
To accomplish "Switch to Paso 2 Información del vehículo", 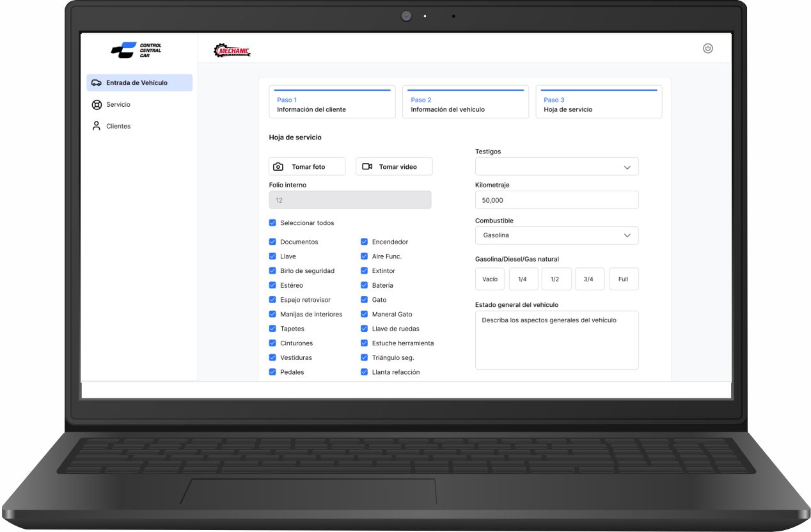I will coord(465,102).
